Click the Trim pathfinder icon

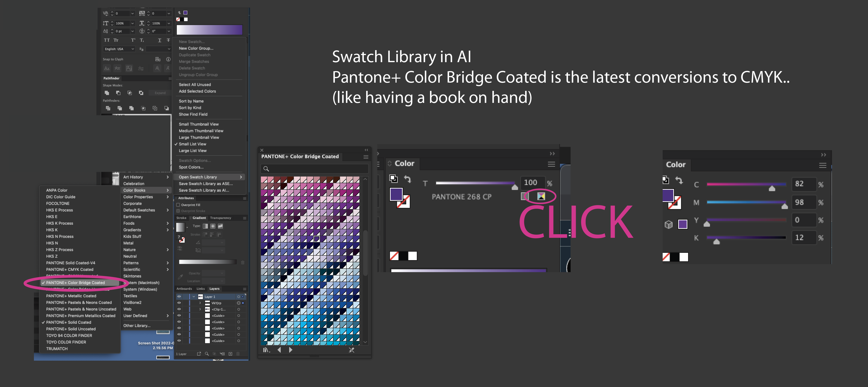(120, 108)
